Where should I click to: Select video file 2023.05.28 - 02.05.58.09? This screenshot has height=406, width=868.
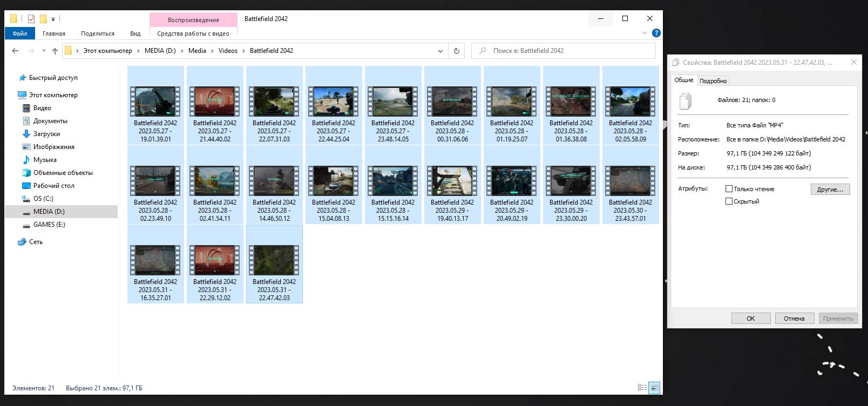pos(630,105)
